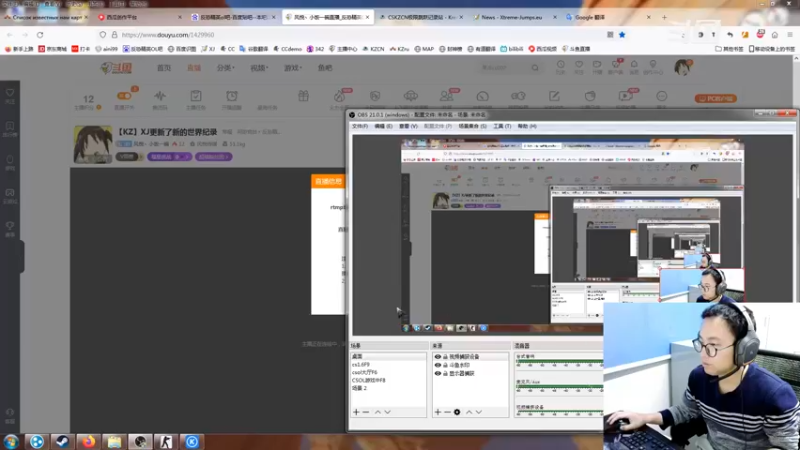The width and height of the screenshot is (800, 450).
Task: Toggle lock of 显示器捕获 source
Action: [445, 373]
